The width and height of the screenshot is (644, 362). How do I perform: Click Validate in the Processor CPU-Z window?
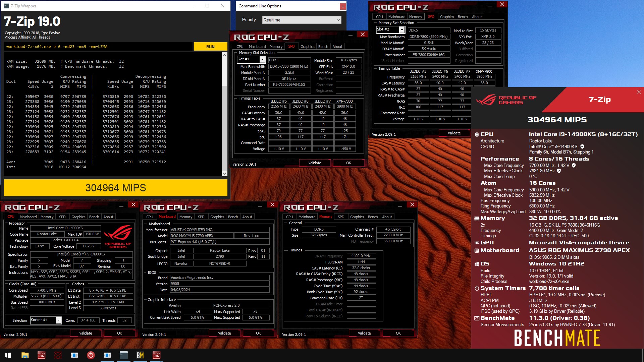point(86,333)
